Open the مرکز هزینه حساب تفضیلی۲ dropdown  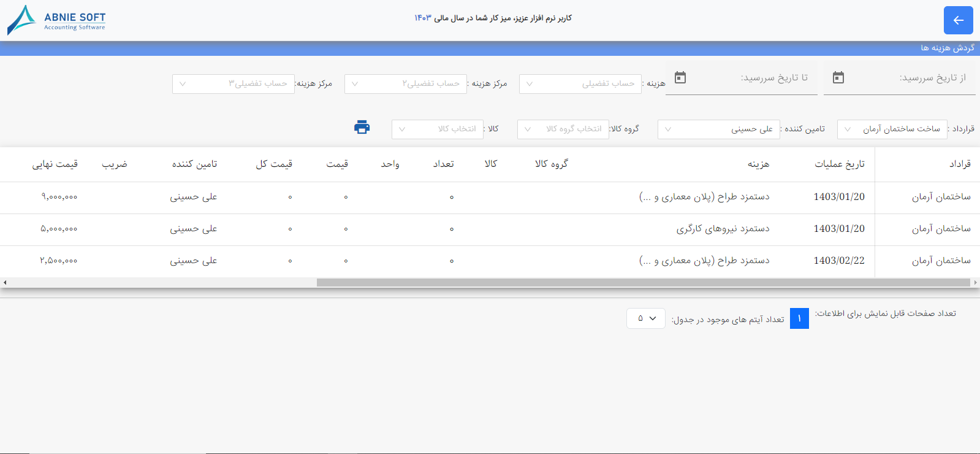406,83
